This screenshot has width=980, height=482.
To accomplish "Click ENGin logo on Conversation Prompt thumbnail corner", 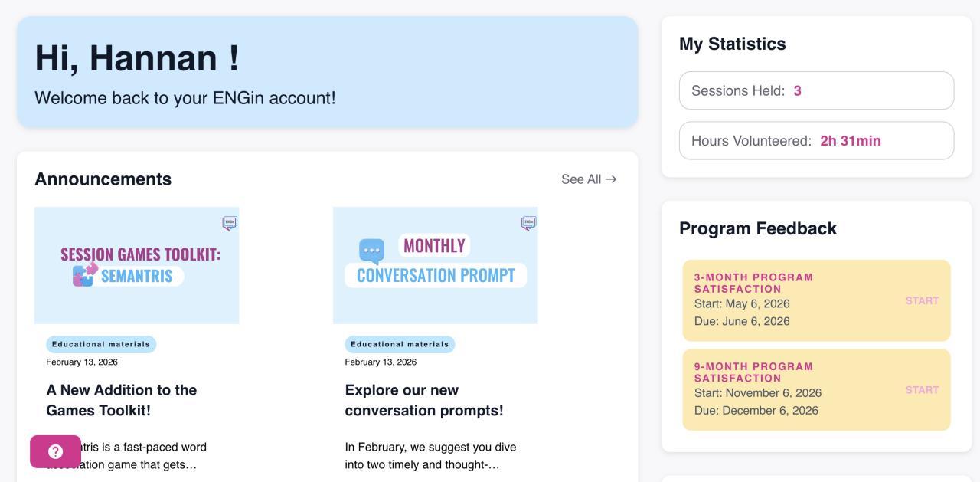I will pos(528,223).
